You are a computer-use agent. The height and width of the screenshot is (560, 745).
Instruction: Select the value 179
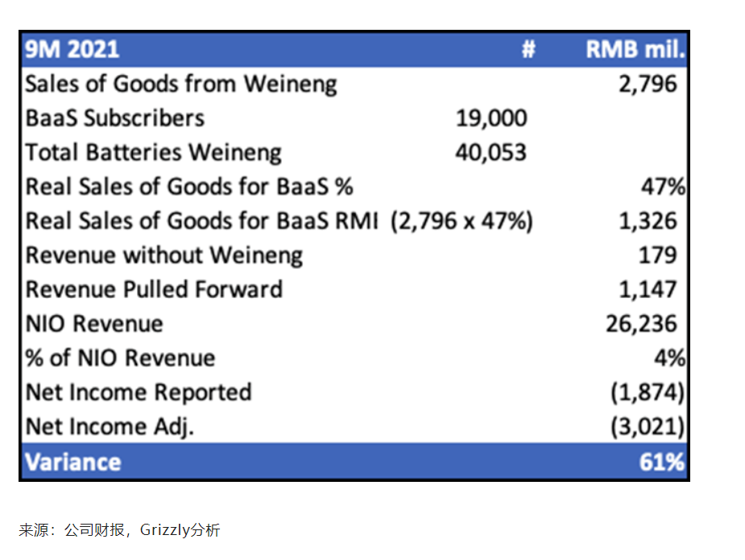(657, 255)
